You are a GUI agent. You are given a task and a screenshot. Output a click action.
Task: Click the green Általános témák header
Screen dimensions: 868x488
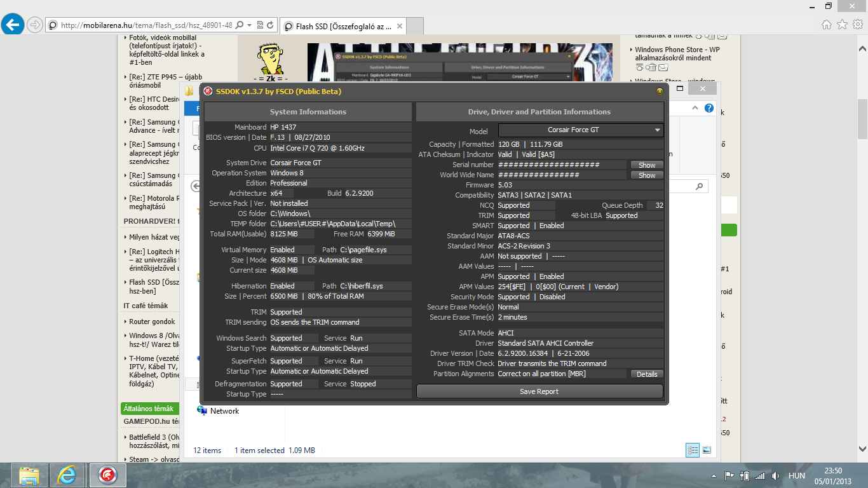click(150, 409)
